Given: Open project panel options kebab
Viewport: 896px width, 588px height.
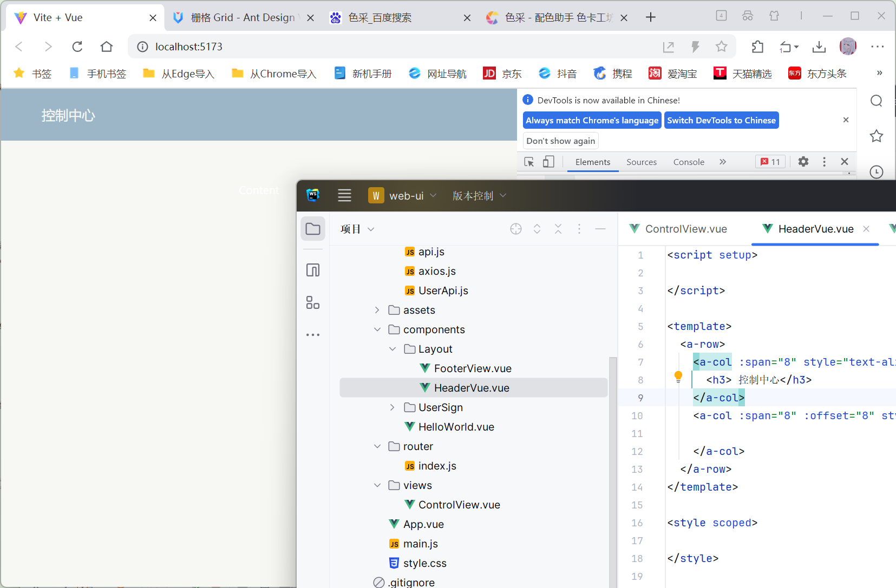Looking at the screenshot, I should [x=579, y=229].
